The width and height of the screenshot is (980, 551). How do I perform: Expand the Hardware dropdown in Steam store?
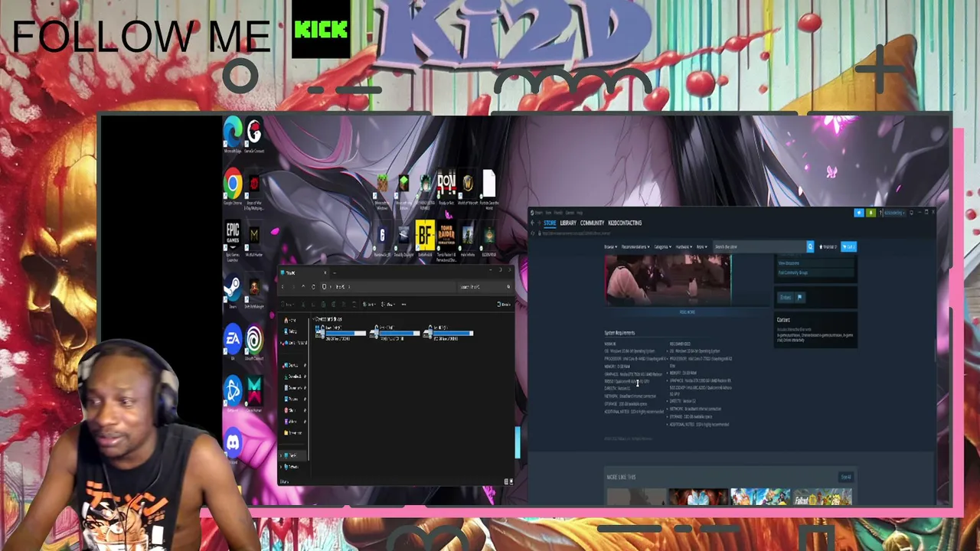click(x=684, y=246)
